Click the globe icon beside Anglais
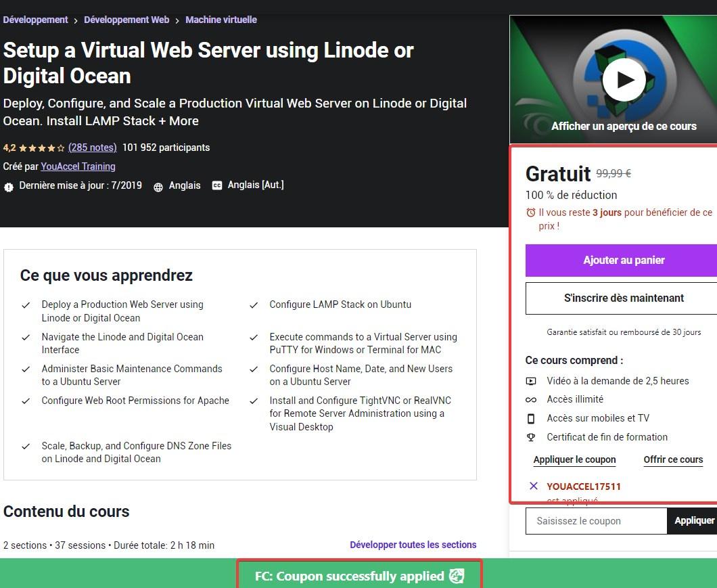This screenshot has width=717, height=588. (x=158, y=187)
